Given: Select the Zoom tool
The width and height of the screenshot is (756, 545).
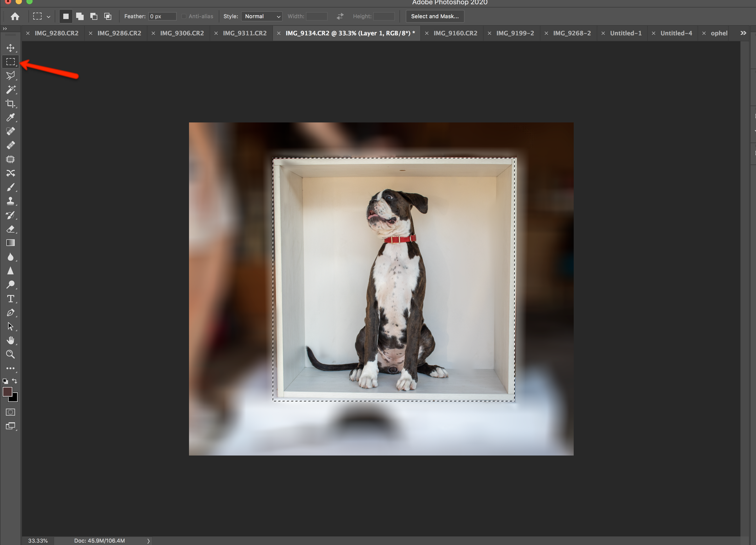Looking at the screenshot, I should pyautogui.click(x=10, y=354).
